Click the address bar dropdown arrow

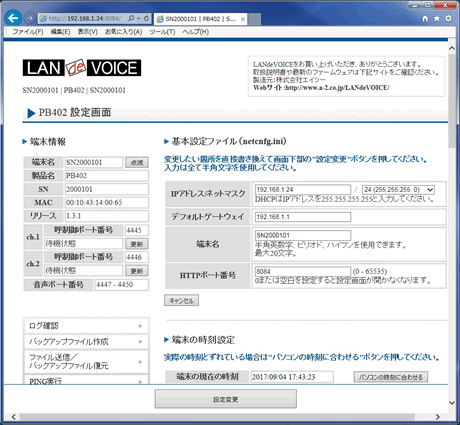tap(138, 19)
